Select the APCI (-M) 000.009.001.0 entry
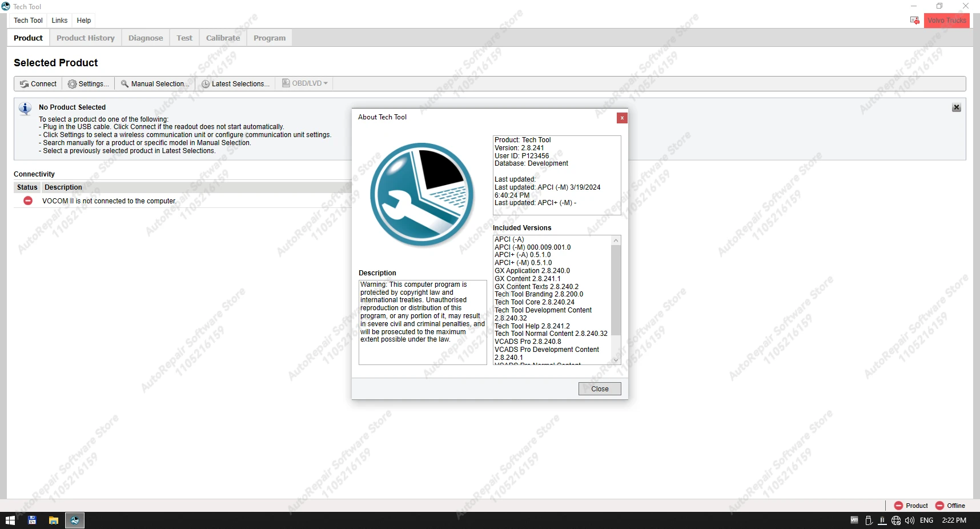This screenshot has width=980, height=529. pyautogui.click(x=532, y=247)
